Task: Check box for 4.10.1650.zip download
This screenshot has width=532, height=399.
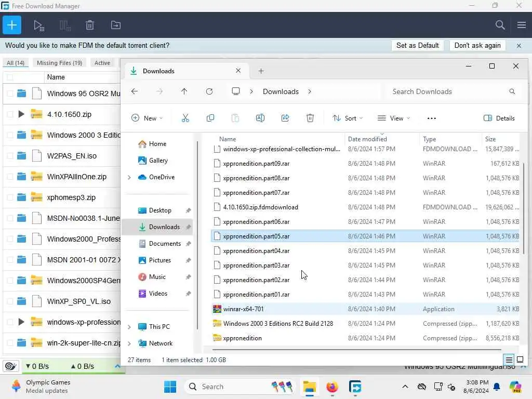Action: [10, 114]
